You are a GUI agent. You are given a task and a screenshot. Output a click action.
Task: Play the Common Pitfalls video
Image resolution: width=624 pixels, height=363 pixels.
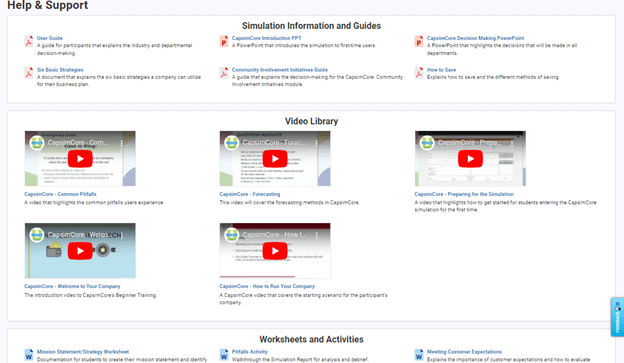(80, 159)
